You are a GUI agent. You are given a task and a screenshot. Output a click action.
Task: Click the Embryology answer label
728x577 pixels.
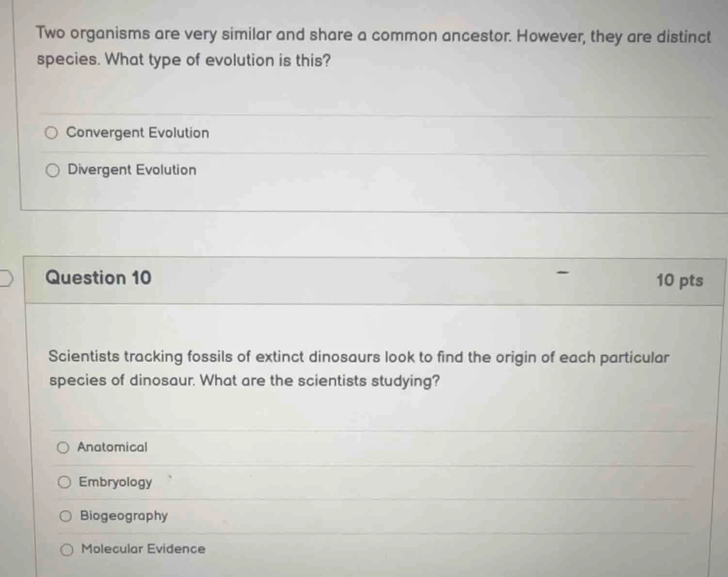pyautogui.click(x=115, y=481)
